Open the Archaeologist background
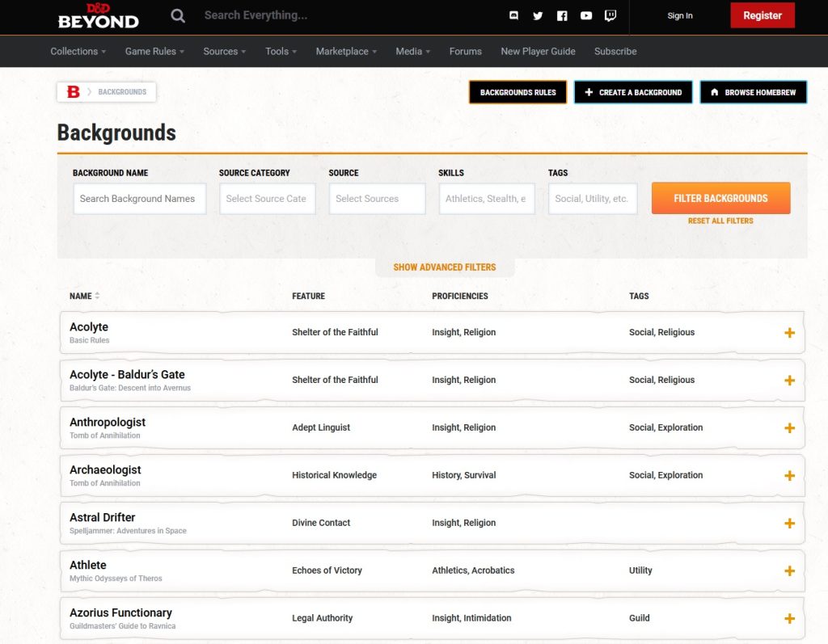The image size is (828, 644). click(x=105, y=469)
